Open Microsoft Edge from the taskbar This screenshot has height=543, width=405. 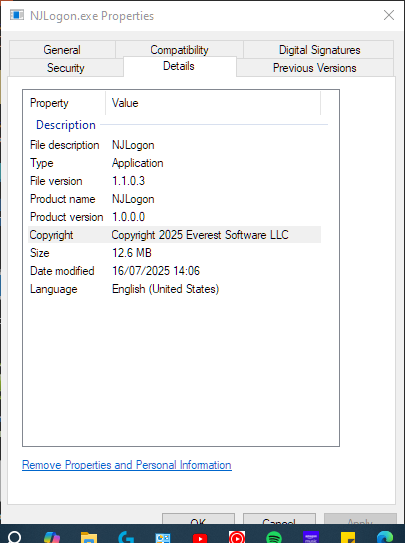(385, 537)
